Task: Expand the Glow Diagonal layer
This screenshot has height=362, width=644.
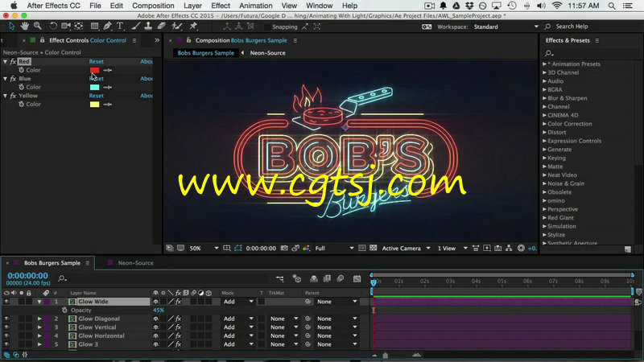Action: pos(39,319)
